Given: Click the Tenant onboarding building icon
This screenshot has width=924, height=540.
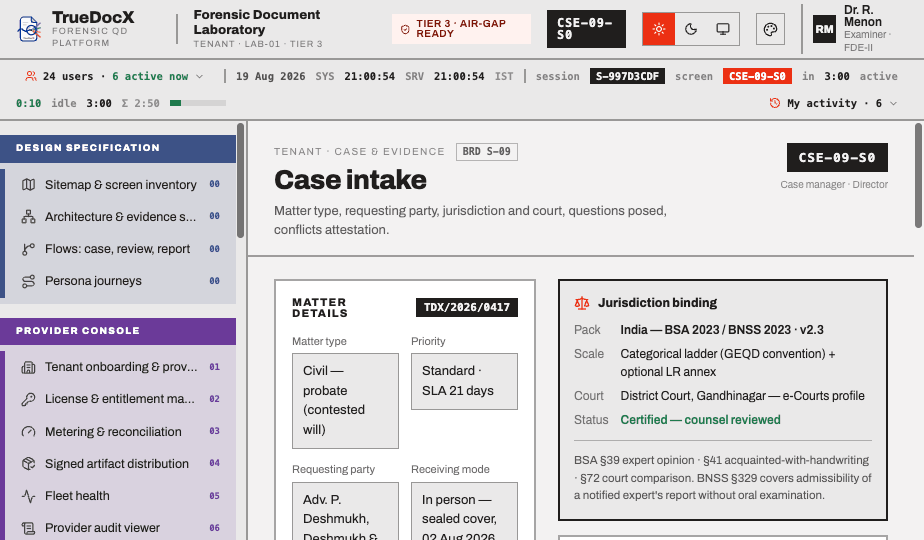Looking at the screenshot, I should click(x=28, y=367).
